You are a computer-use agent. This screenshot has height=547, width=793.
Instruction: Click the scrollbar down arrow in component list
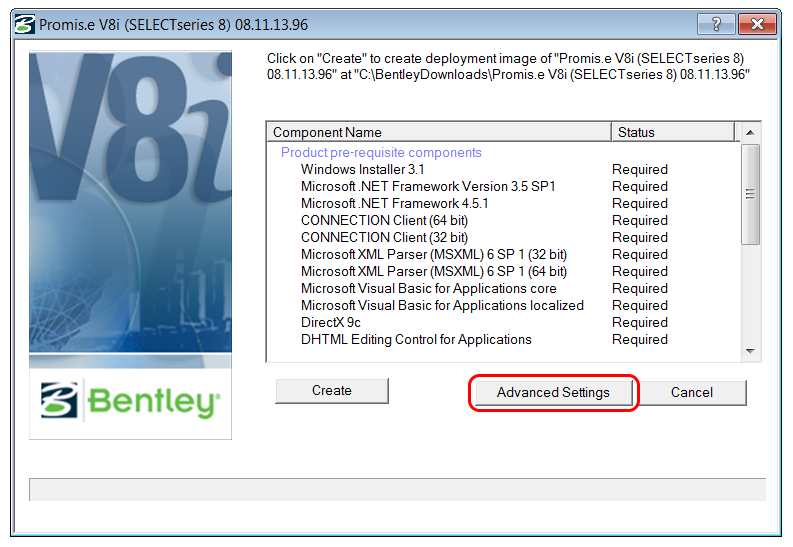(751, 351)
